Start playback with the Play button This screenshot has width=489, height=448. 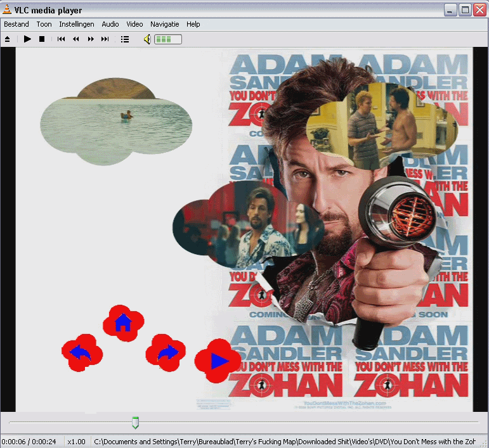coord(27,39)
